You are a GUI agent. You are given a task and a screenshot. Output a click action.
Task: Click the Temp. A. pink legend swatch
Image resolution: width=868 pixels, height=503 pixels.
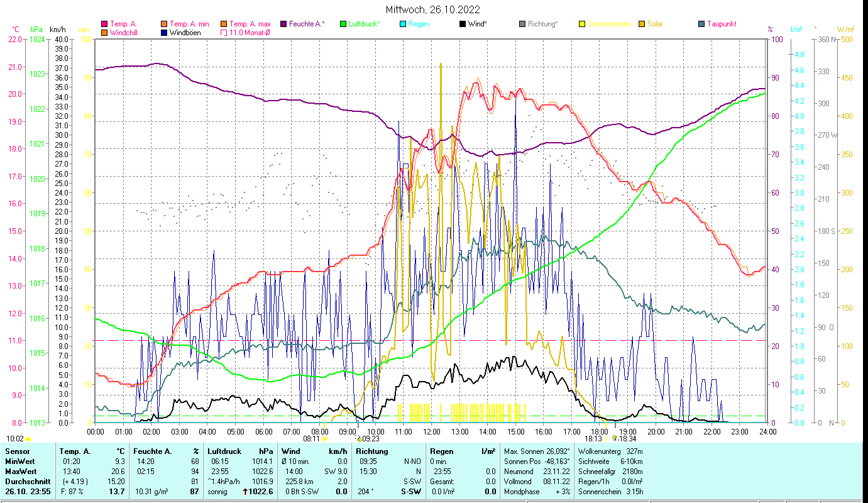[x=105, y=24]
